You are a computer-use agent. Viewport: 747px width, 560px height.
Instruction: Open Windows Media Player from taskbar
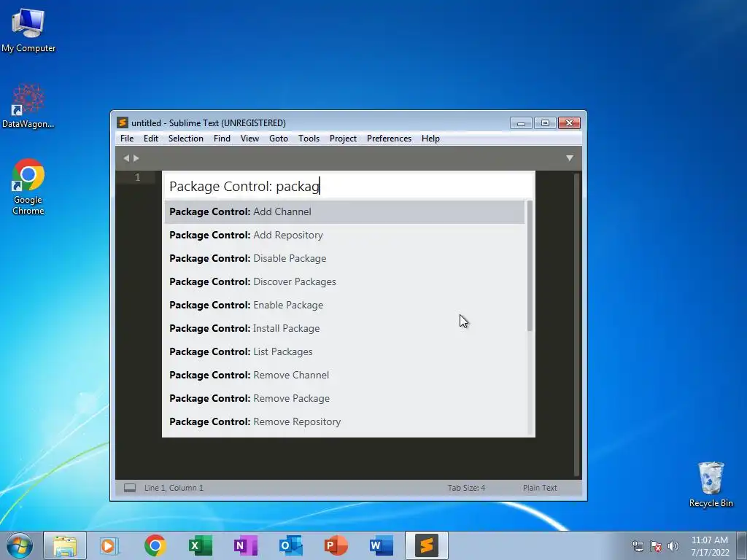(x=109, y=545)
